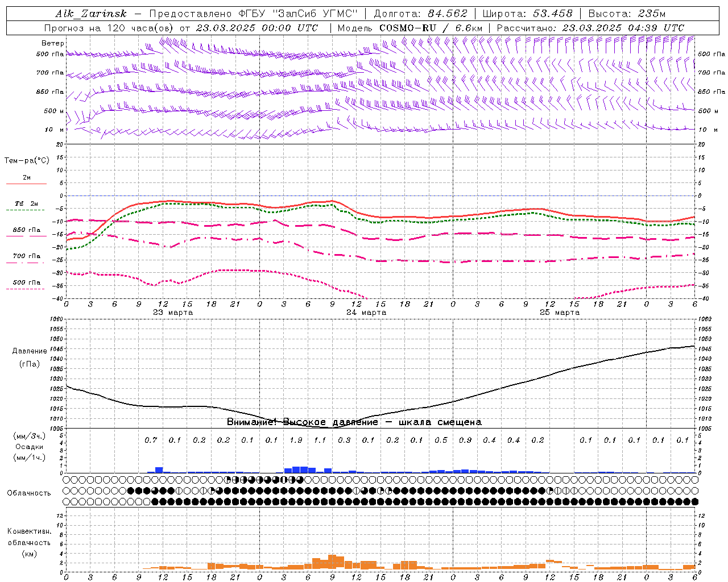The image size is (728, 582).
Task: Click the (мм/1ч.) precipitation unit label
Action: pyautogui.click(x=30, y=458)
